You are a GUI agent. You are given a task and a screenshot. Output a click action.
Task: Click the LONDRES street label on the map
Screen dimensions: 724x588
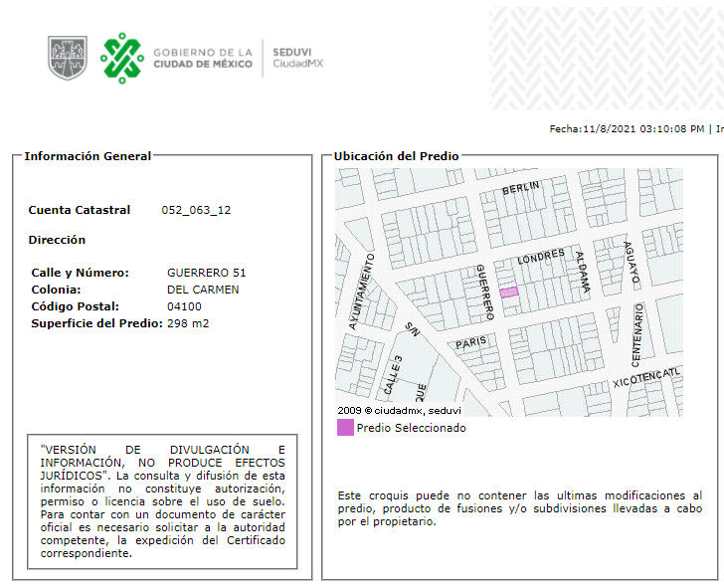(541, 257)
